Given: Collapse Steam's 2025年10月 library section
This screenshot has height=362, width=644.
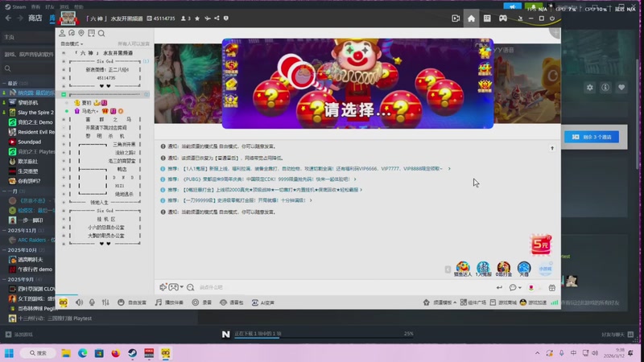Looking at the screenshot, I should [5, 250].
